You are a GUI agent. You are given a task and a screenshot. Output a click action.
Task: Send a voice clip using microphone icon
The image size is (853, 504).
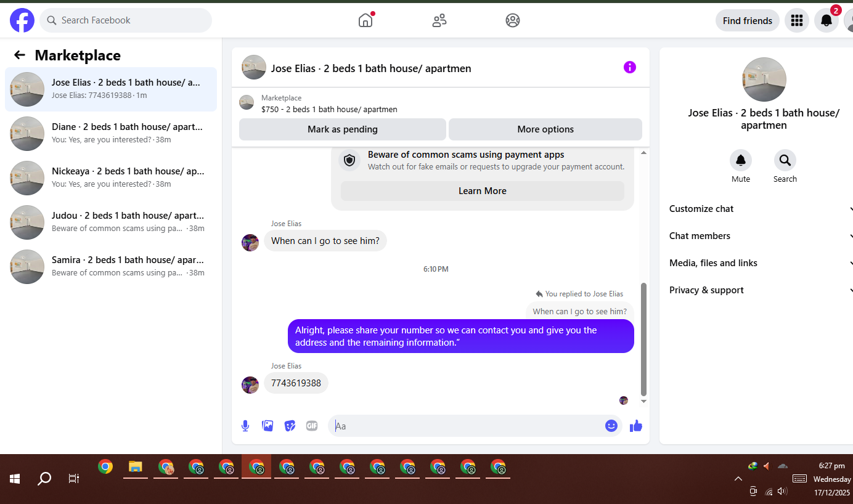coord(245,426)
